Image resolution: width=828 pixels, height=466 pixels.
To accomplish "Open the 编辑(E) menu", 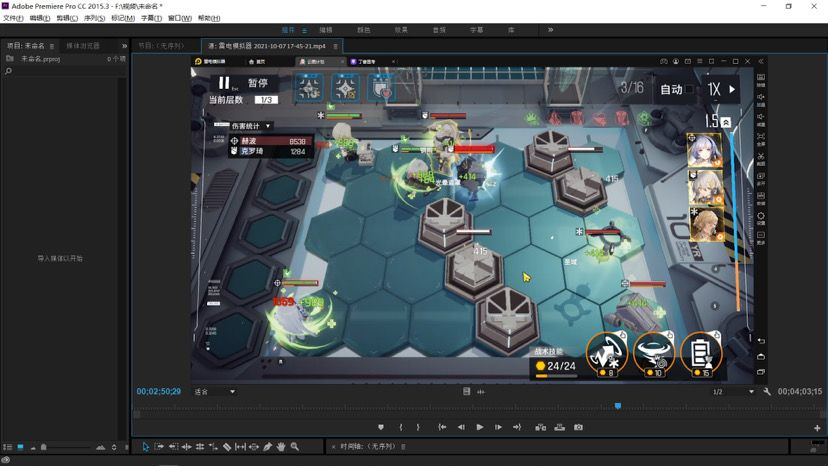I will (x=40, y=18).
